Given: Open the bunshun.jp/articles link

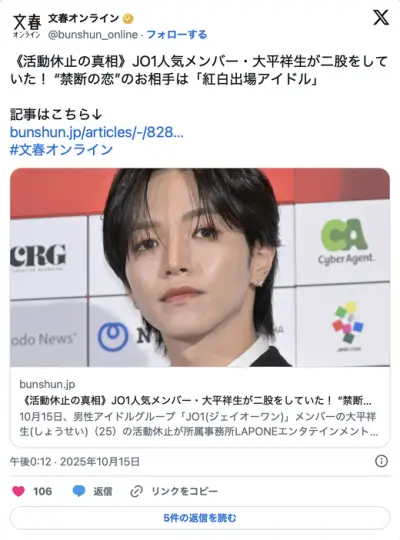Looking at the screenshot, I should pos(96,132).
